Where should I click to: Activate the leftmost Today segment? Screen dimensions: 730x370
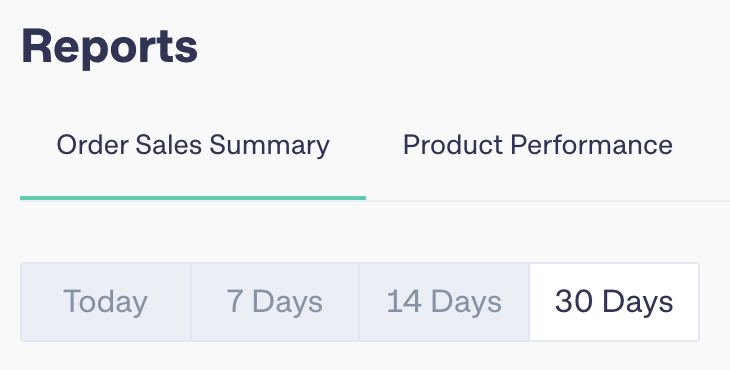(x=106, y=302)
